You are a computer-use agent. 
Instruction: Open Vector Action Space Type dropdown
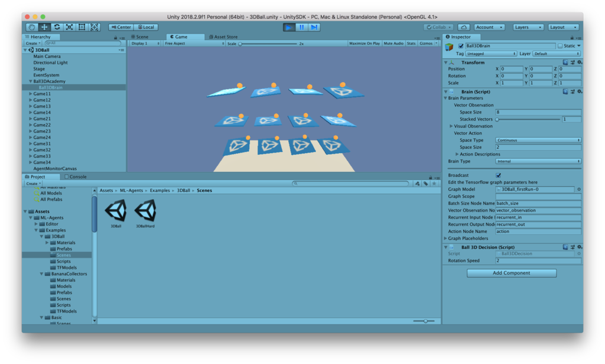click(x=538, y=140)
